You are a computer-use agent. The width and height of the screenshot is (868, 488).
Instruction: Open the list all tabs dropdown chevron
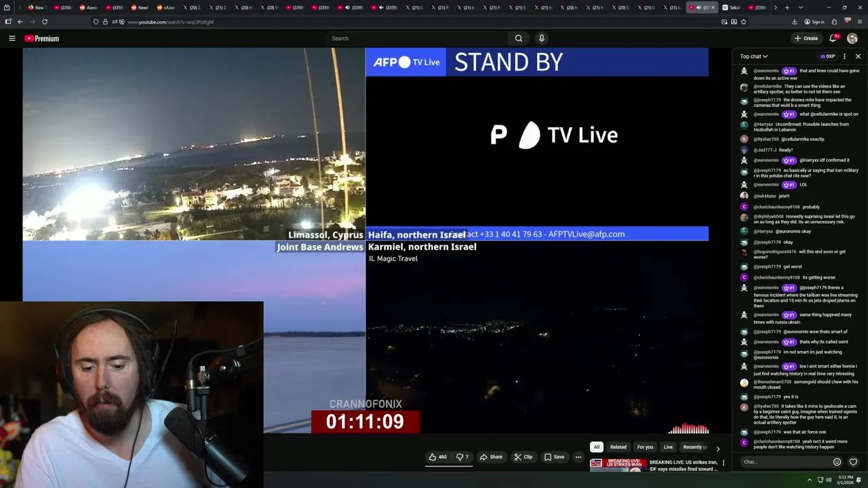(801, 7)
